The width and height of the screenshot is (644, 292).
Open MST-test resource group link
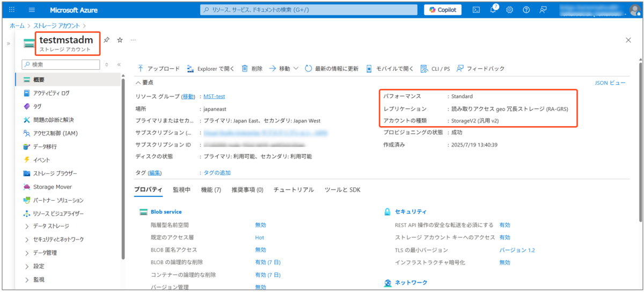pyautogui.click(x=214, y=97)
